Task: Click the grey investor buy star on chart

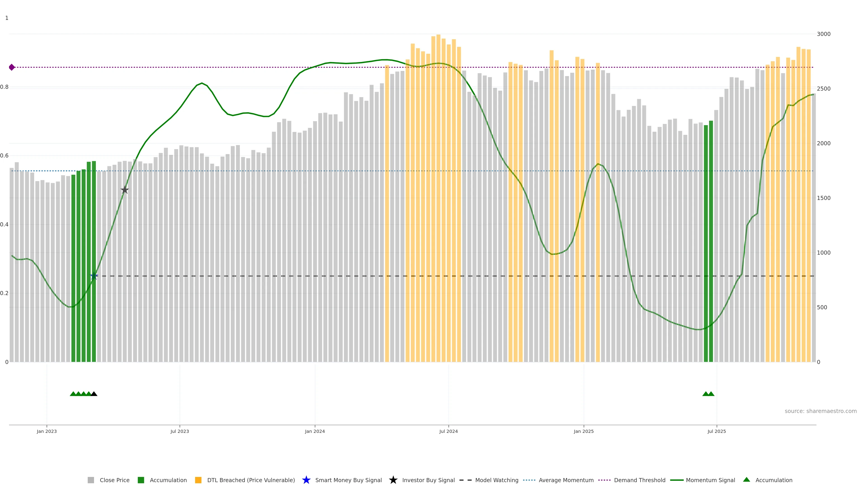Action: [125, 190]
